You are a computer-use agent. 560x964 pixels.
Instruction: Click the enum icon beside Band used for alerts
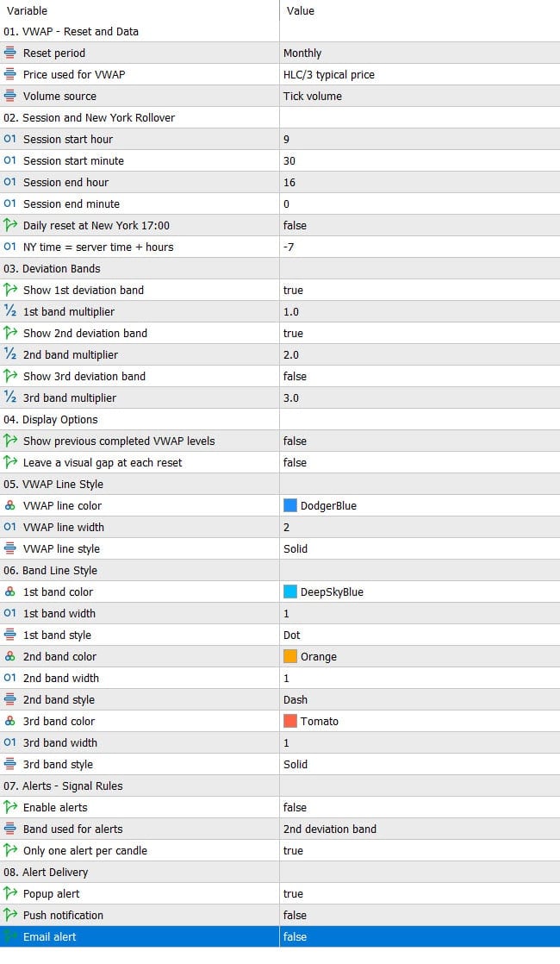point(9,829)
